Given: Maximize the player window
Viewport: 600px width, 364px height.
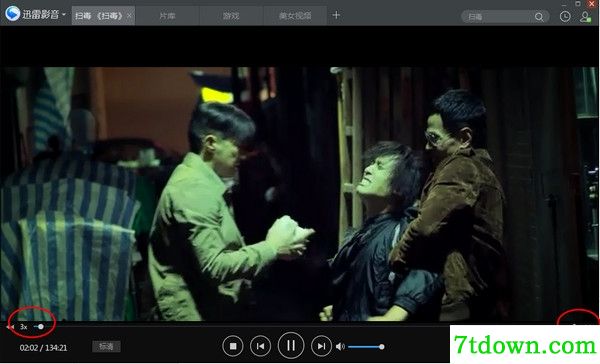Looking at the screenshot, I should click(x=578, y=3).
